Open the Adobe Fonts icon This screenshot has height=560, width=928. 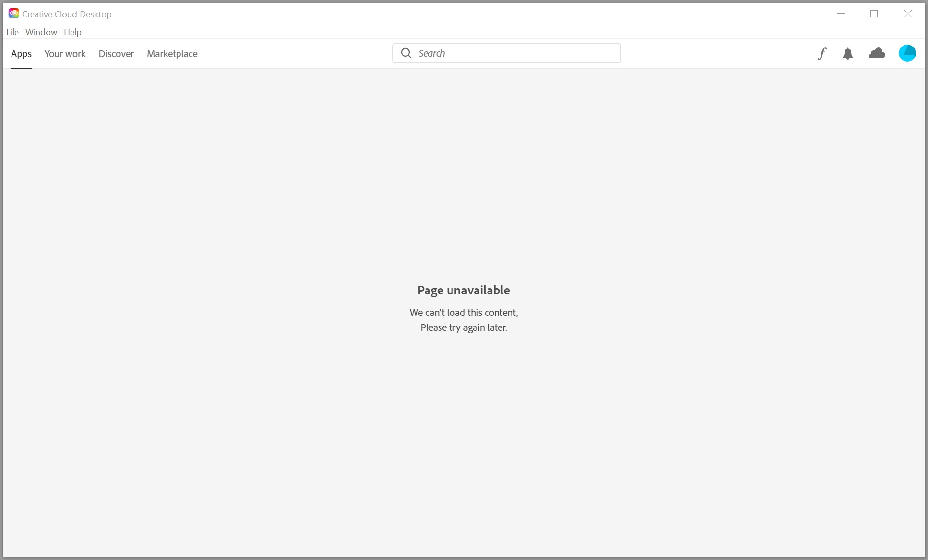coord(822,54)
